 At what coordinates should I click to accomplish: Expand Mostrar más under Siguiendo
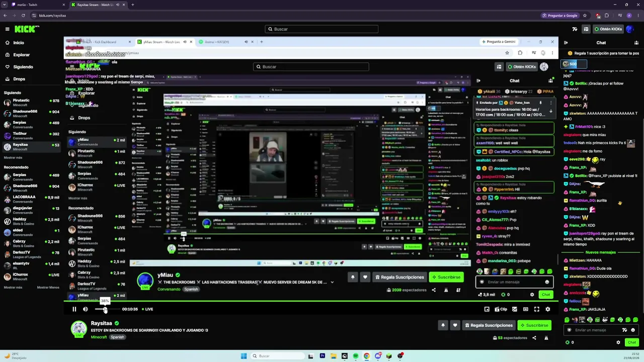pos(13,157)
